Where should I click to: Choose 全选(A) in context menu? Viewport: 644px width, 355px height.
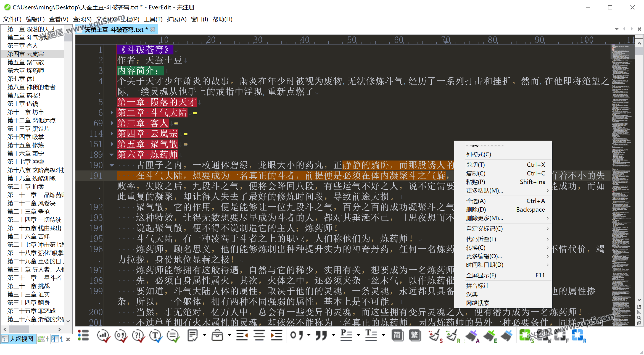click(503, 201)
